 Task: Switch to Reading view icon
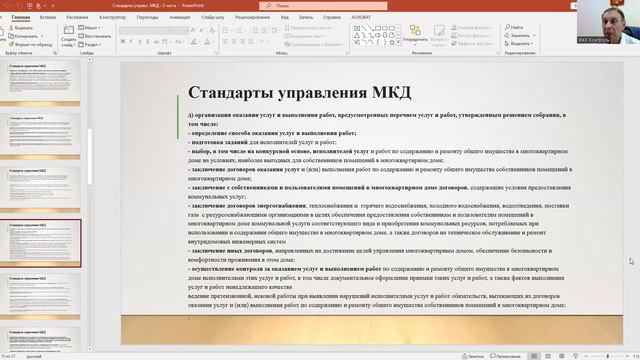[562, 356]
